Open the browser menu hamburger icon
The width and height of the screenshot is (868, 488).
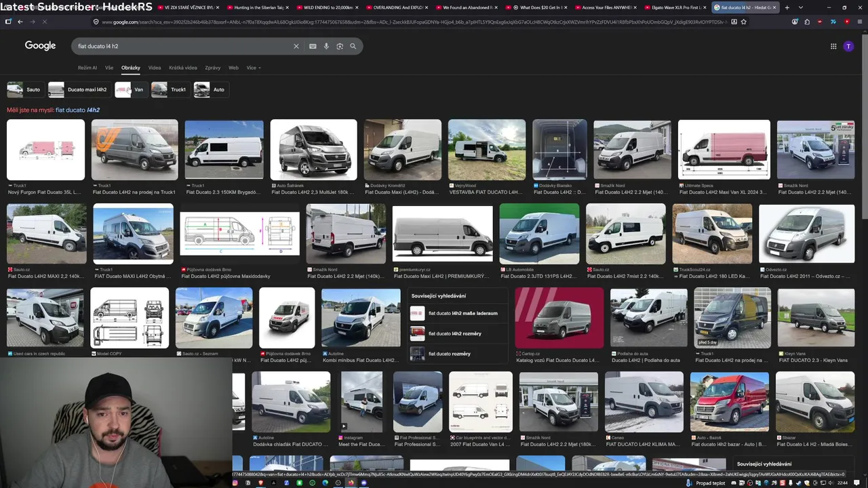[x=859, y=22]
